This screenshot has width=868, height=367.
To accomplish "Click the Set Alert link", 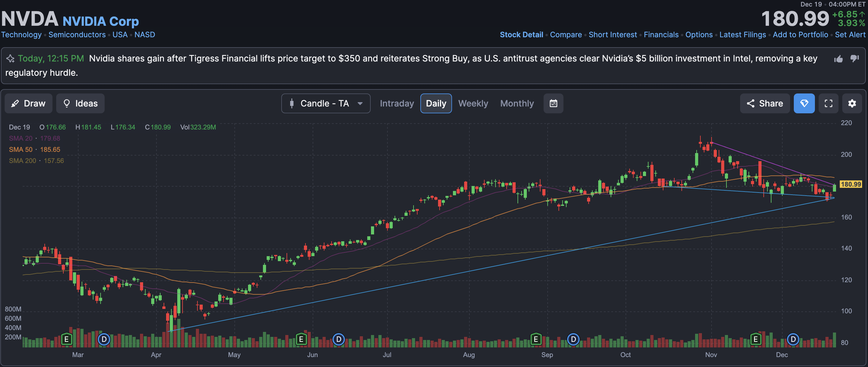I will [850, 35].
